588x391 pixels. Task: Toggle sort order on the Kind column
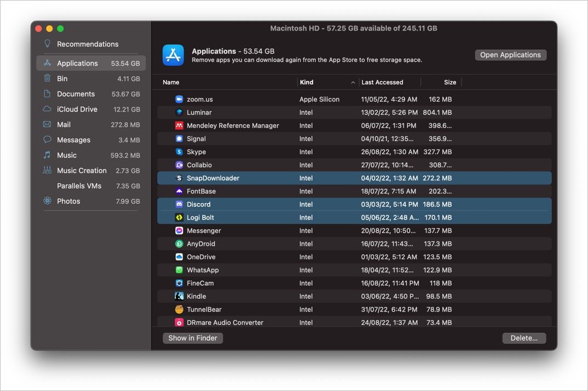[x=327, y=82]
